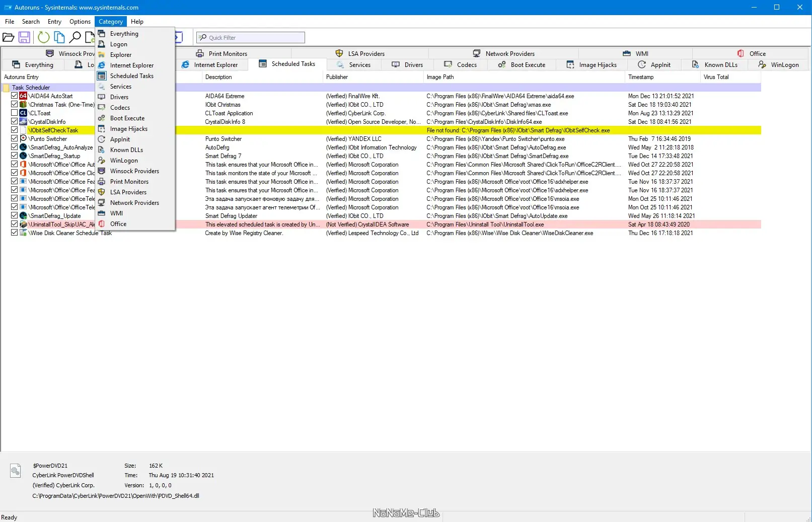
Task: Choose Explorer in the Category menu
Action: (x=135, y=55)
